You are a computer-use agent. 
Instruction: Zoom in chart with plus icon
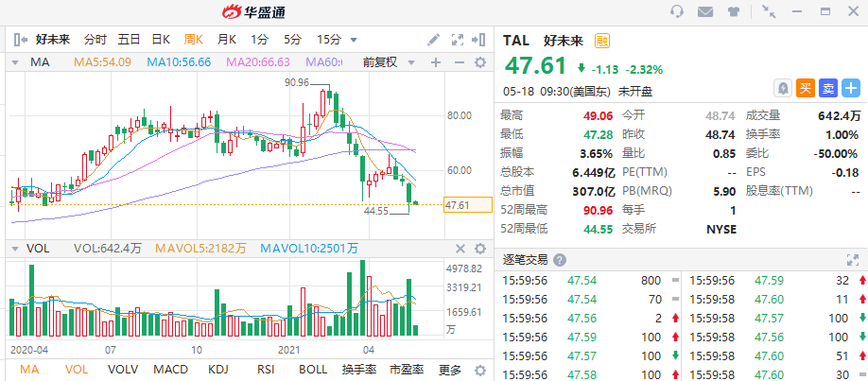436,62
